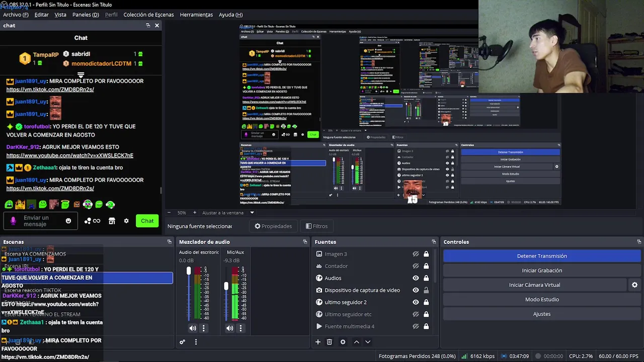
Task: Open the youtube.com link from DarKKer_912
Action: coord(70,156)
